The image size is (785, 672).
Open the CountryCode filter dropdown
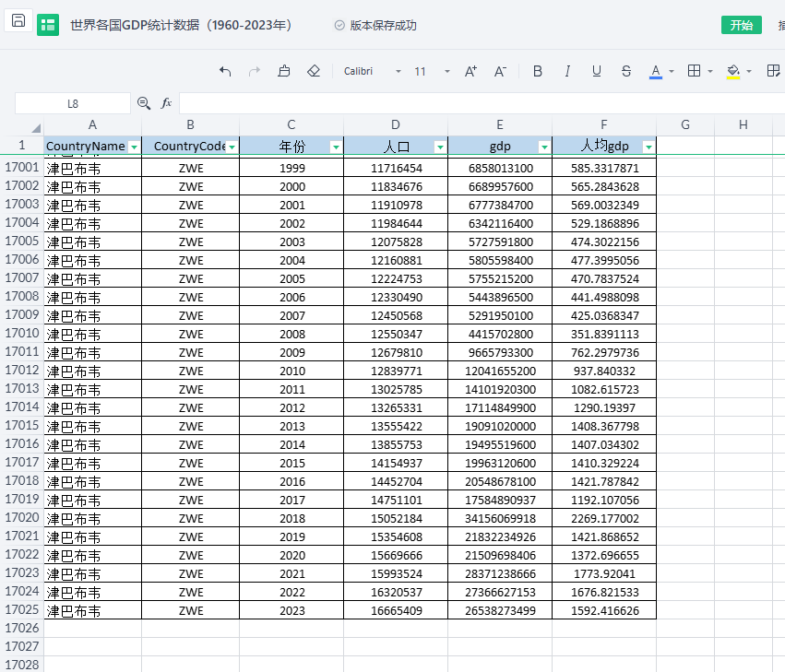232,147
